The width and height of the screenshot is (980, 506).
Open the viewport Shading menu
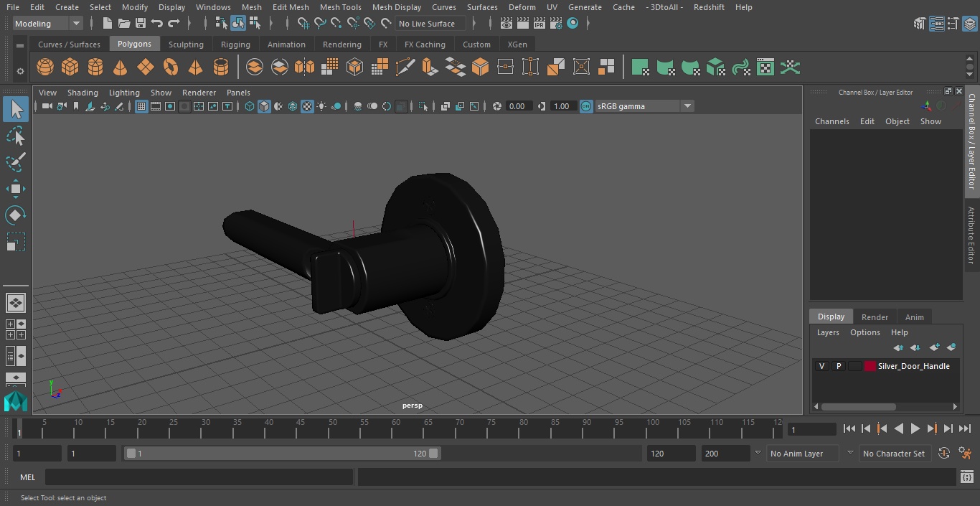point(83,93)
